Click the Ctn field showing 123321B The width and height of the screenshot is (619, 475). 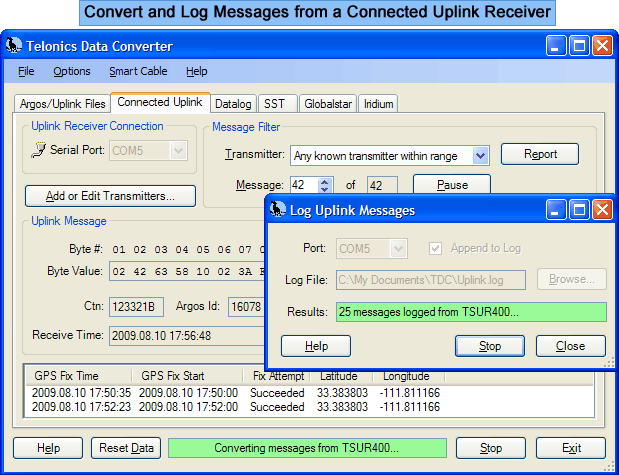(136, 307)
